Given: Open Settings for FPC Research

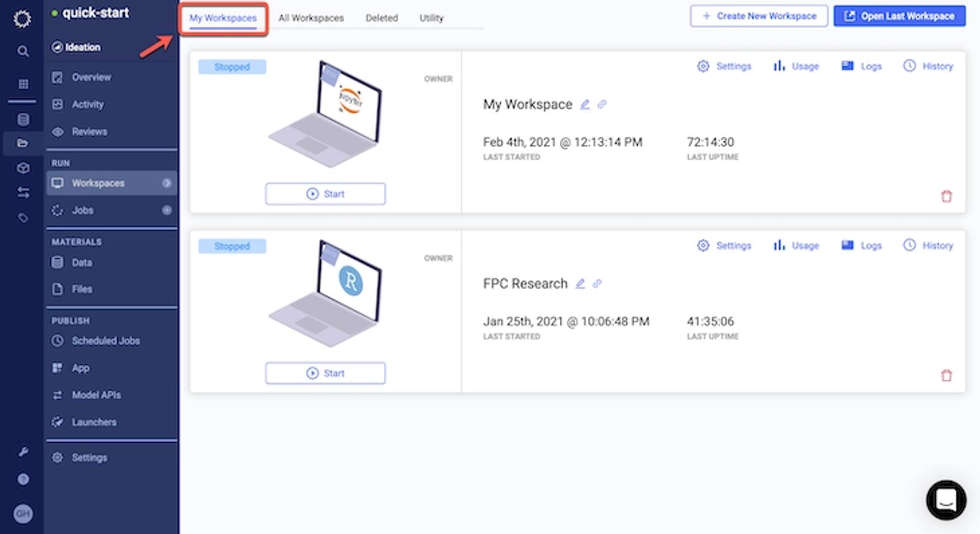Looking at the screenshot, I should point(724,246).
